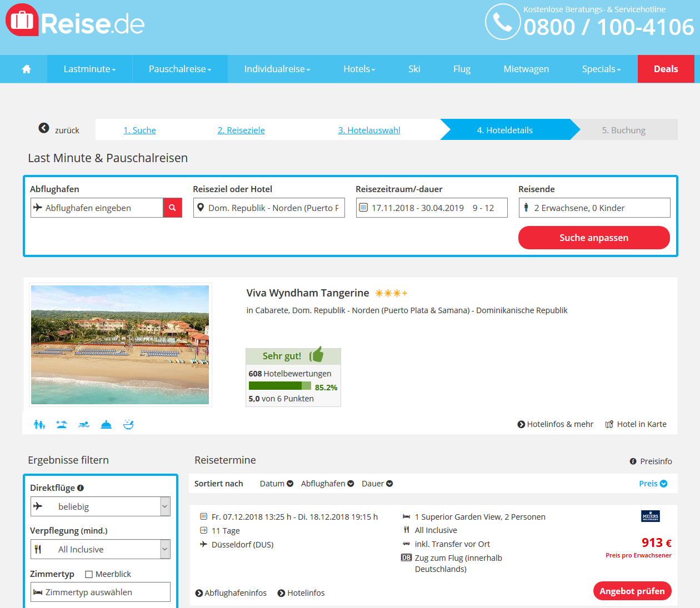This screenshot has height=608, width=700.
Task: Click the Reisezeitraum date range field
Action: 432,208
